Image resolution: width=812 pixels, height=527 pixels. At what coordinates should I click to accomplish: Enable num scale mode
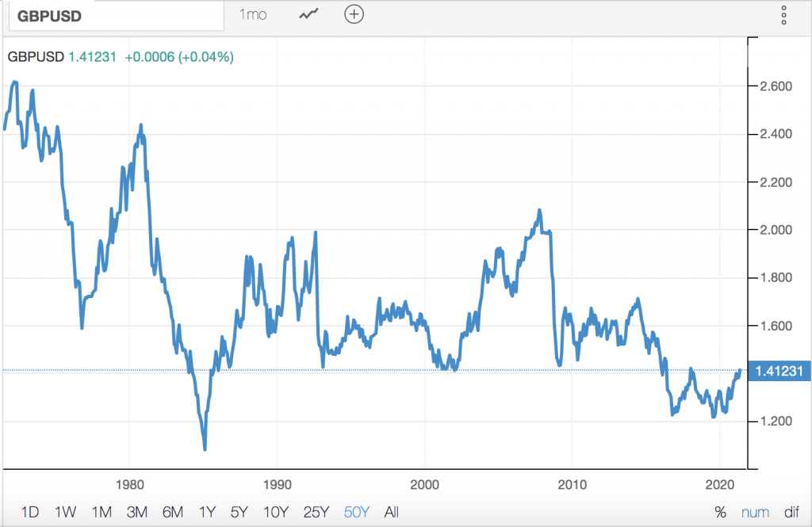[754, 512]
